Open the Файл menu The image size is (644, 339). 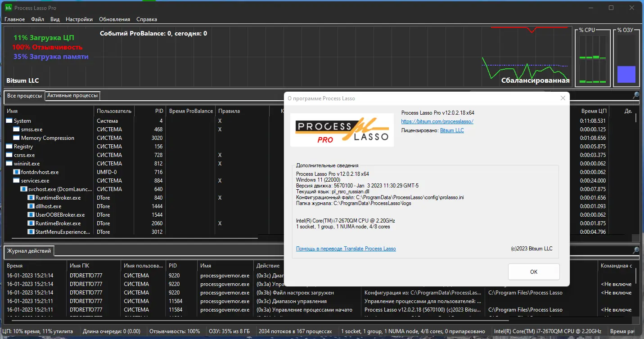[37, 19]
